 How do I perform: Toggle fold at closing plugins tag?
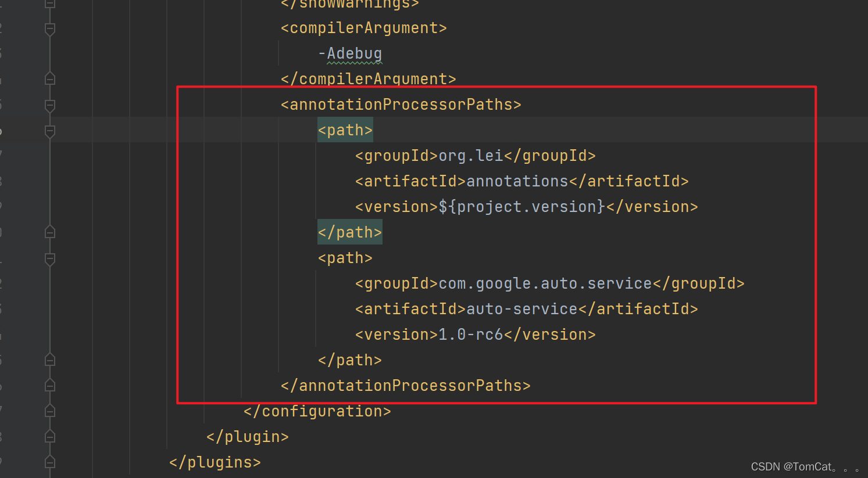50,462
